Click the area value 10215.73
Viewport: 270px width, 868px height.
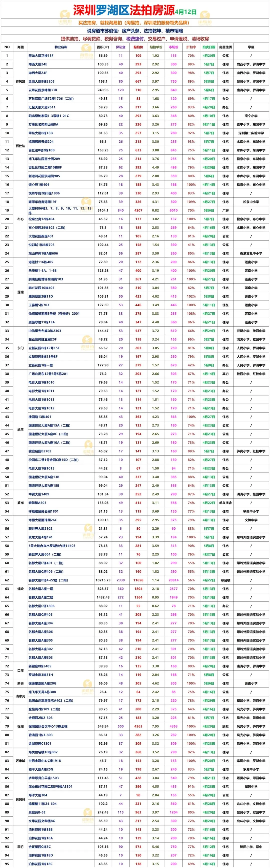103,580
